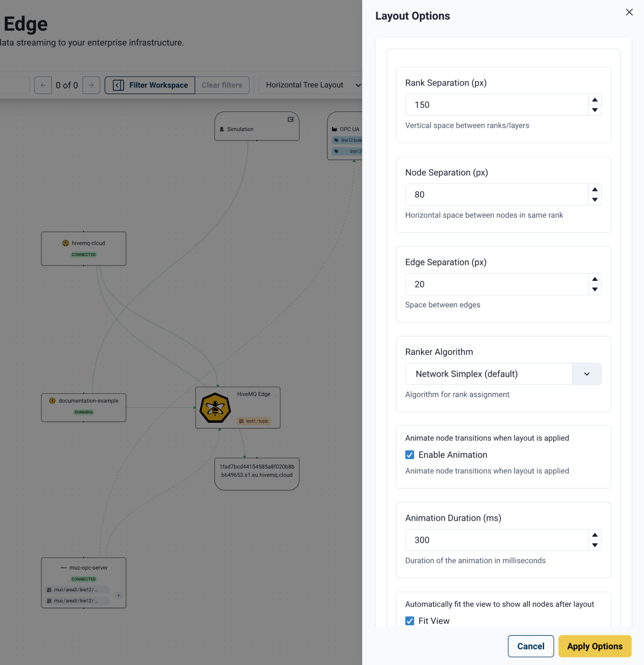This screenshot has height=665, width=644.
Task: Click the Edge Separation input field
Action: (x=496, y=284)
